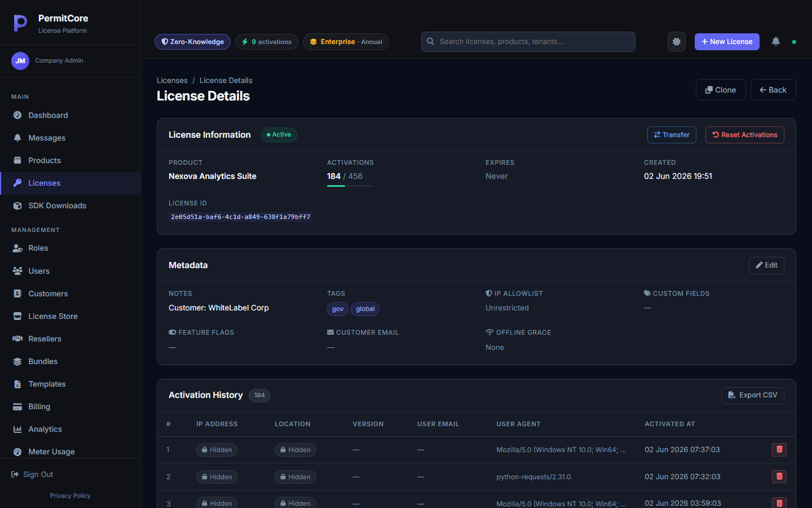
Task: Click the Customers address-book icon
Action: pyautogui.click(x=17, y=294)
